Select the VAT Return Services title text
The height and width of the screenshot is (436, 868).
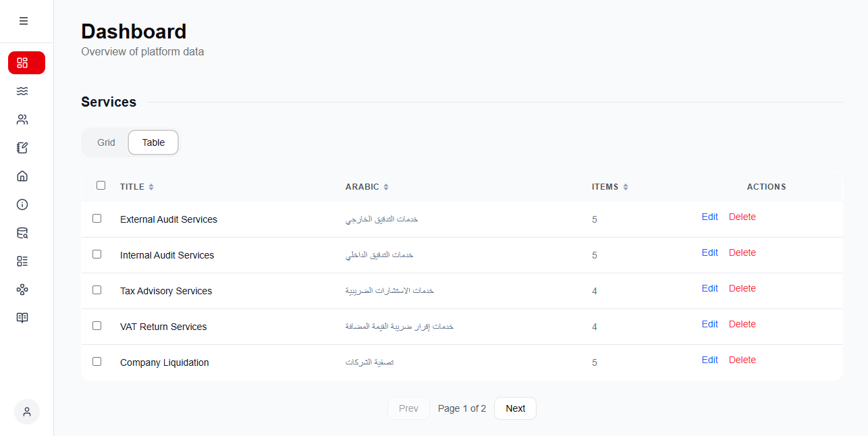pyautogui.click(x=163, y=327)
